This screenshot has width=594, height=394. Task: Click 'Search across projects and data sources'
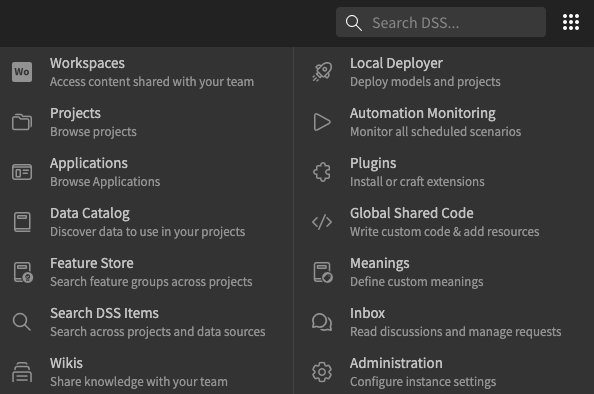pyautogui.click(x=158, y=332)
